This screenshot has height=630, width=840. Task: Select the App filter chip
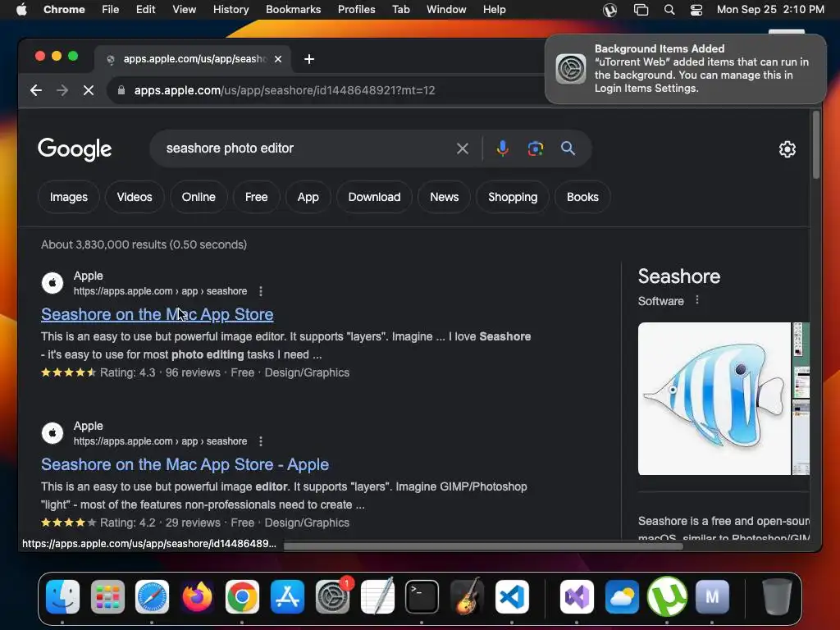pyautogui.click(x=308, y=197)
